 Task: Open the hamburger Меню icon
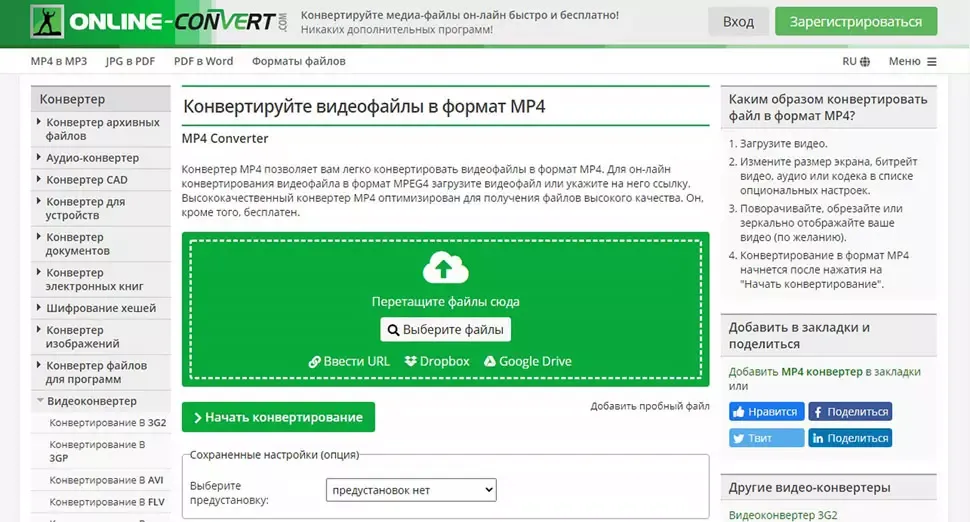tap(932, 62)
